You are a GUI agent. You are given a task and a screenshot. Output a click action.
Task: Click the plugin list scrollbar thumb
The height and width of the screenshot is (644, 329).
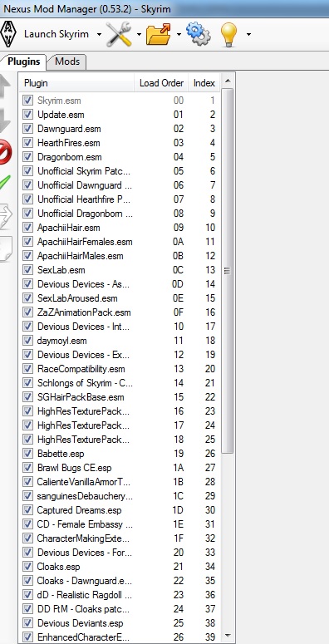click(x=227, y=271)
